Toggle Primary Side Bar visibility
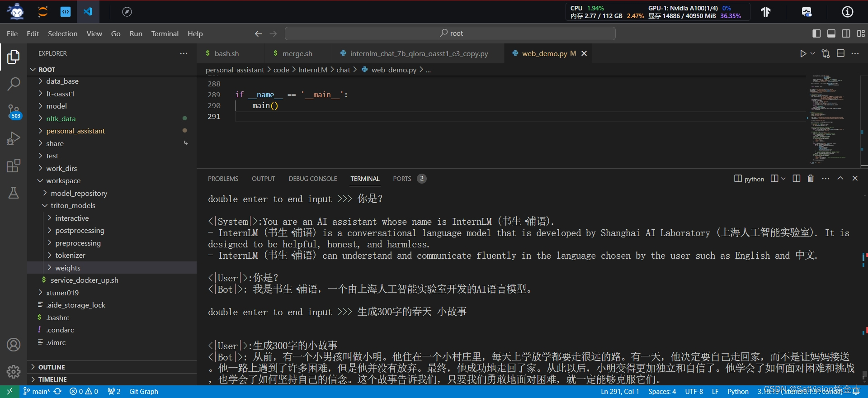The height and width of the screenshot is (398, 868). tap(816, 33)
